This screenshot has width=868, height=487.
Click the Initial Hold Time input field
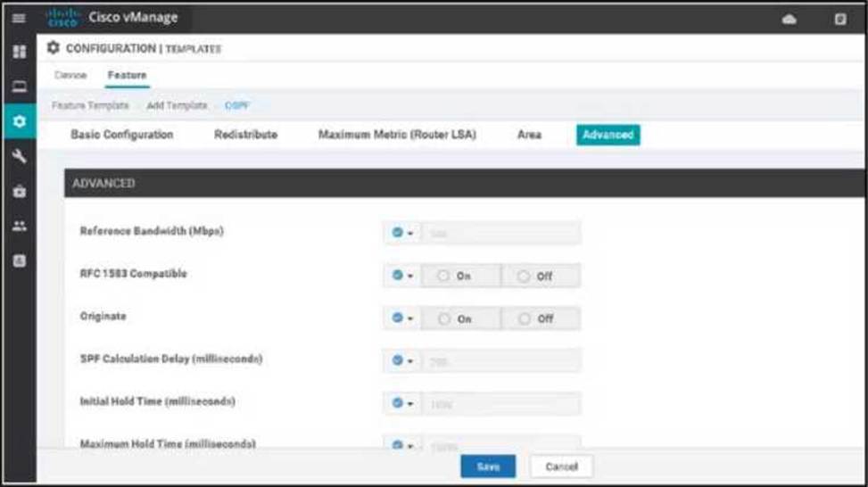pos(501,403)
